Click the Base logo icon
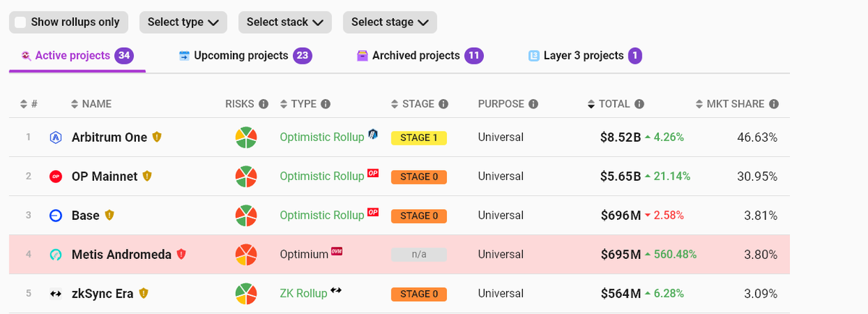 (x=56, y=216)
